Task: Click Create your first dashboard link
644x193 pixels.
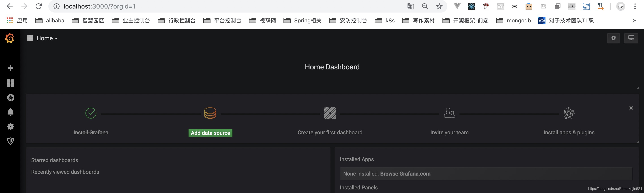Action: click(330, 133)
